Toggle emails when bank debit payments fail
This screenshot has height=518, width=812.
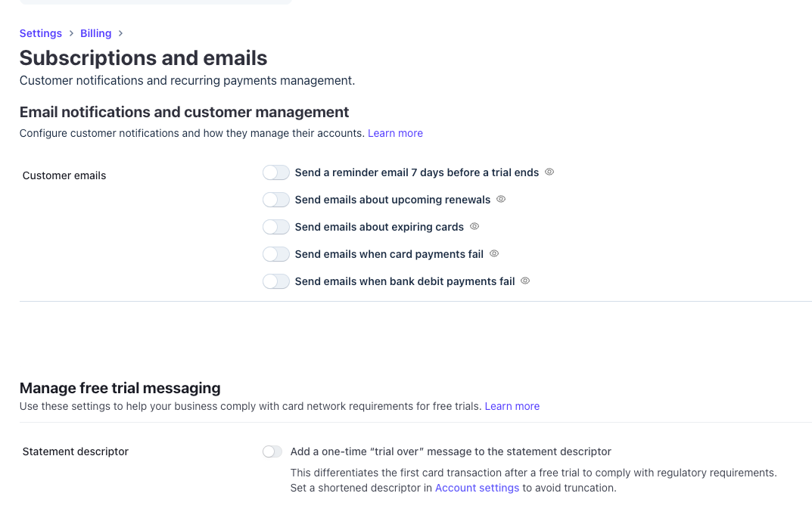pyautogui.click(x=276, y=281)
